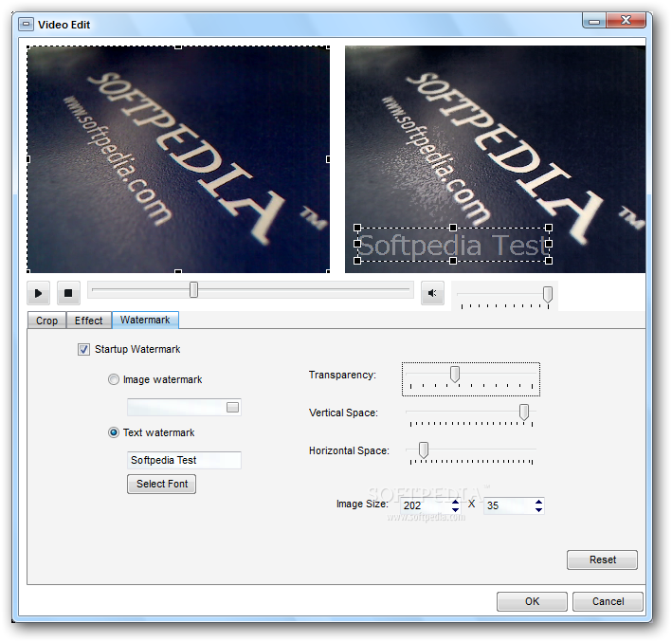Mute audio with the speaker icon

pos(432,293)
